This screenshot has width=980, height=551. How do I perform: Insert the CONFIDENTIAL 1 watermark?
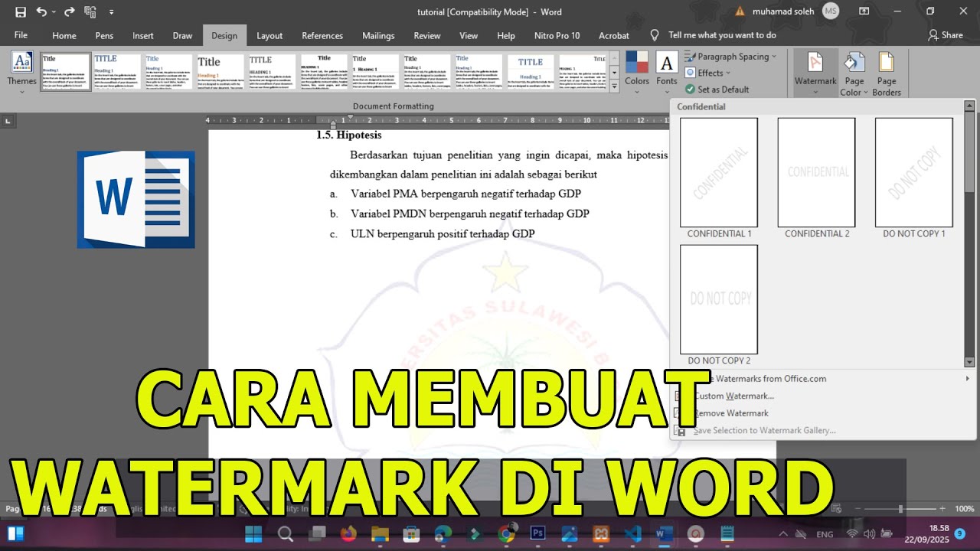(719, 178)
